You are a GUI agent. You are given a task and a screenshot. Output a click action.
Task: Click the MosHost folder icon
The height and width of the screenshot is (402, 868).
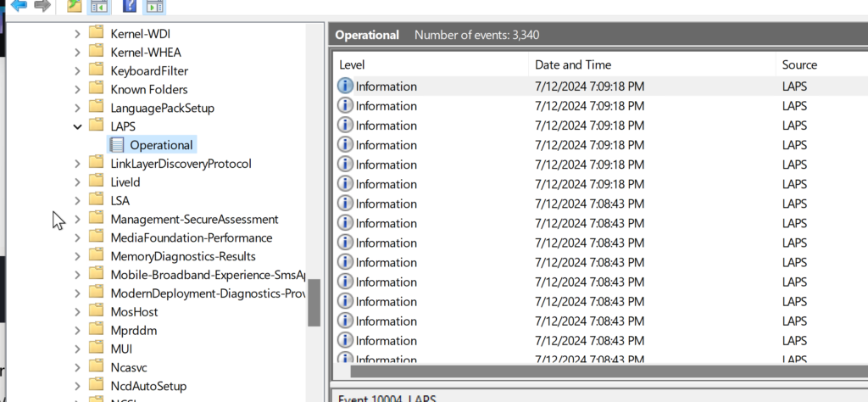pyautogui.click(x=97, y=312)
